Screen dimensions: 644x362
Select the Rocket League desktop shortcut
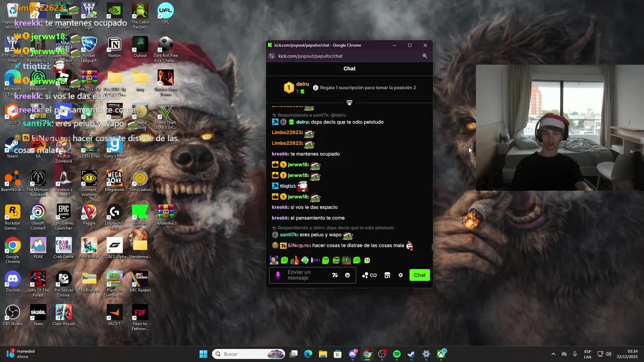(x=89, y=50)
